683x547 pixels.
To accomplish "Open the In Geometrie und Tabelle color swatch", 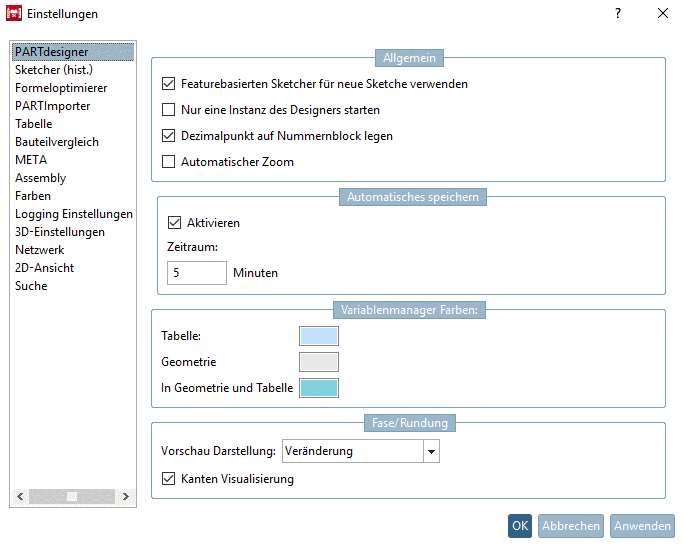I will point(319,388).
